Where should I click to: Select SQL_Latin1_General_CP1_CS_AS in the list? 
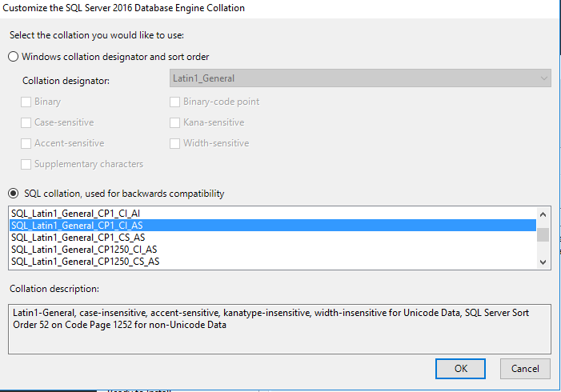tap(273, 238)
